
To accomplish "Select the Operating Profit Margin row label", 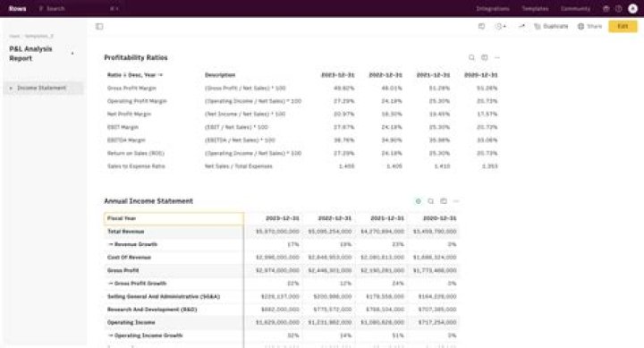I will point(137,101).
